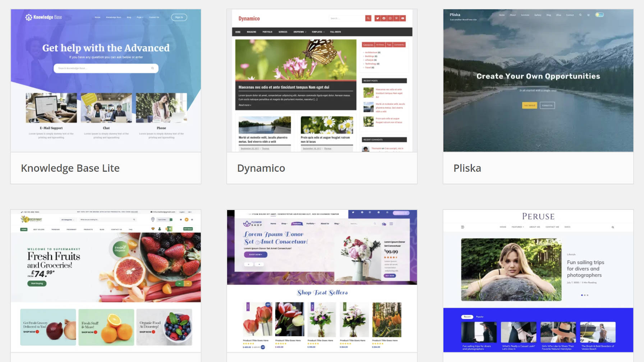Click the Flower Shop lotus logo
Screen dimensions: 644x362
point(253,224)
